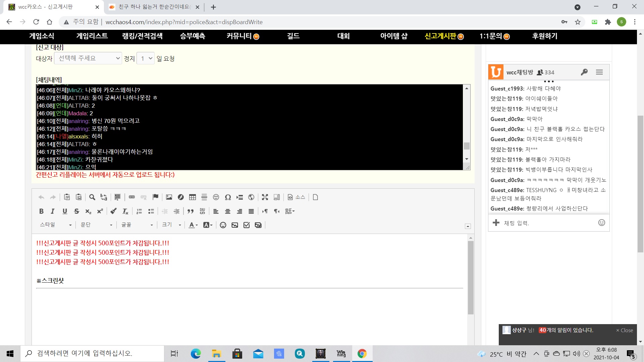Screen dimensions: 644x362
Task: Toggle Underline formatting
Action: coord(65,211)
